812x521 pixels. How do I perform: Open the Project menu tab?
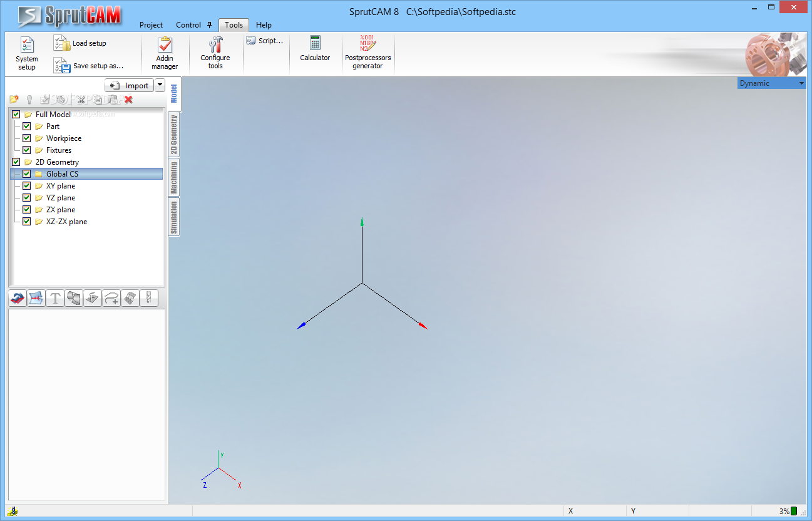tap(151, 25)
